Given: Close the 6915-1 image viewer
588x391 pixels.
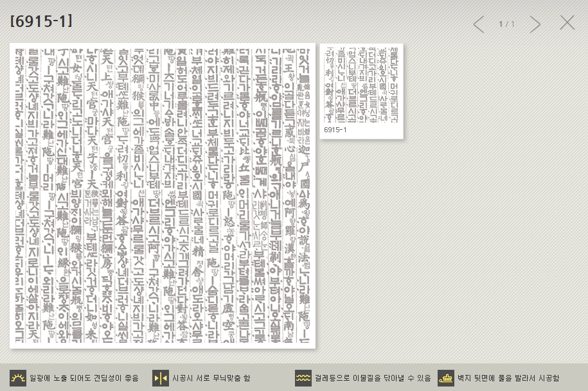Looking at the screenshot, I should coord(567,23).
